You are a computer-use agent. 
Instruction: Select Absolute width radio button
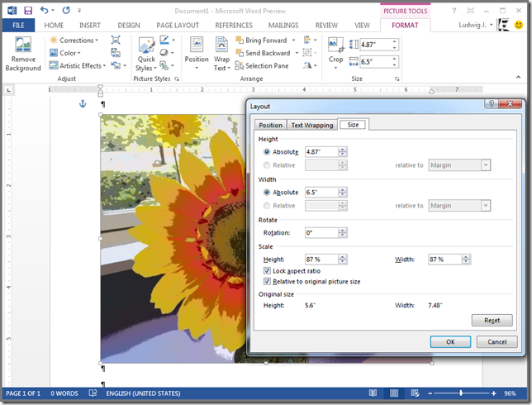[267, 192]
